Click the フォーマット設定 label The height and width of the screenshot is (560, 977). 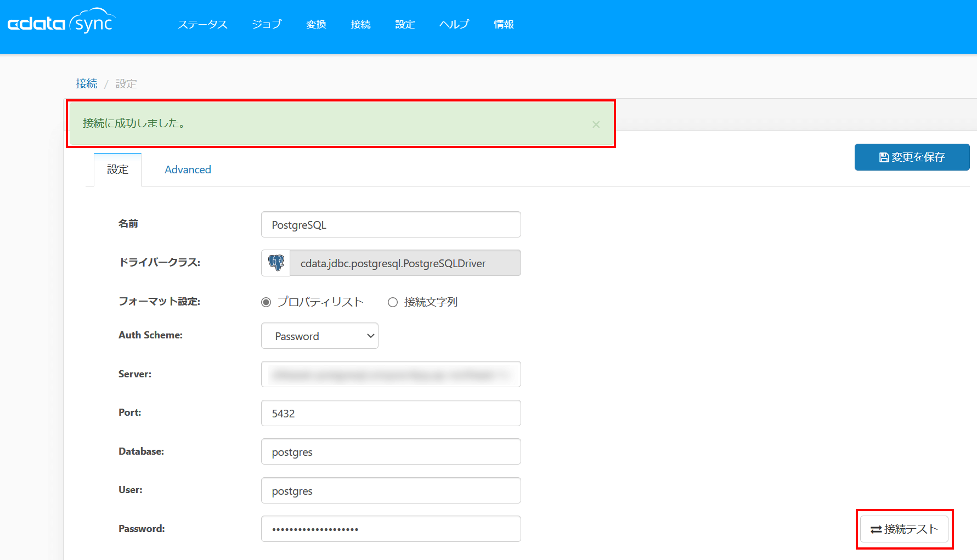160,301
